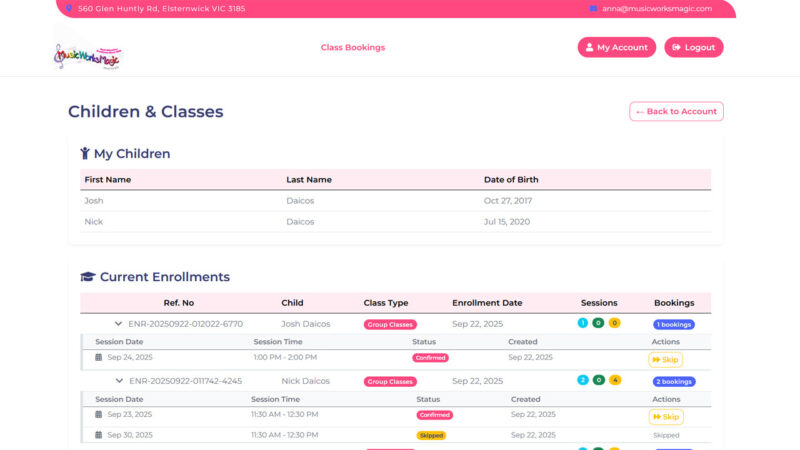Select the first name Nick in My Children
The height and width of the screenshot is (450, 800).
click(x=94, y=221)
